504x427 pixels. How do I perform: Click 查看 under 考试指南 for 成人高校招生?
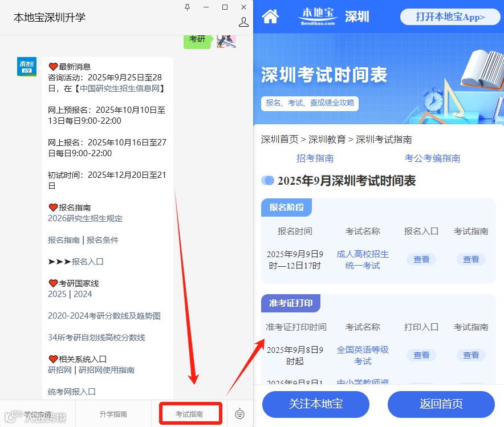tap(471, 259)
